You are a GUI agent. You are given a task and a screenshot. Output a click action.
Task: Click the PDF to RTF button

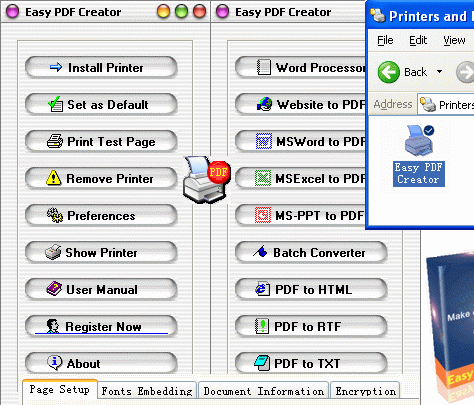tap(311, 327)
